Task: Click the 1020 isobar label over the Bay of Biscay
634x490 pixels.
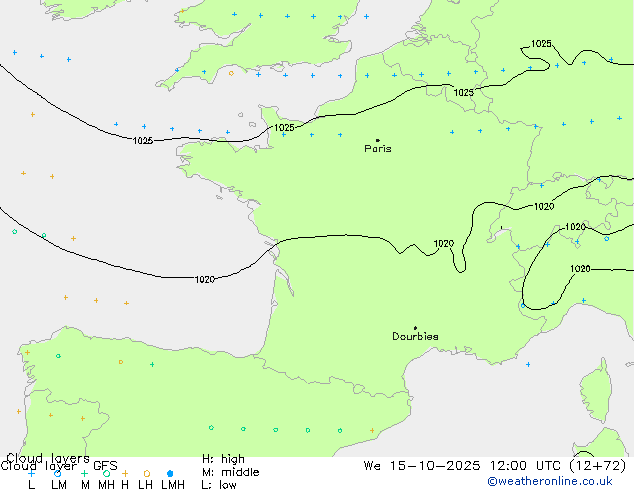Action: (205, 279)
